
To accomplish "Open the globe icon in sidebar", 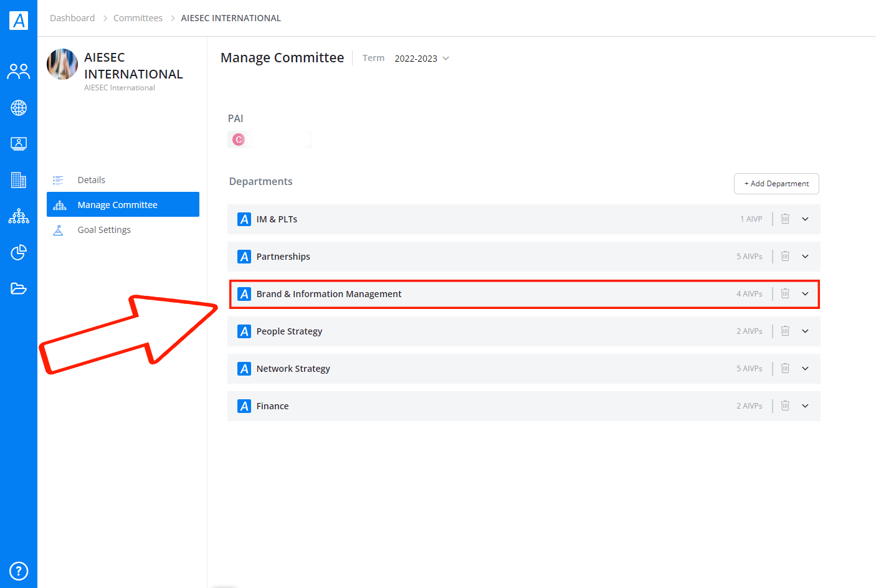I will 19,108.
